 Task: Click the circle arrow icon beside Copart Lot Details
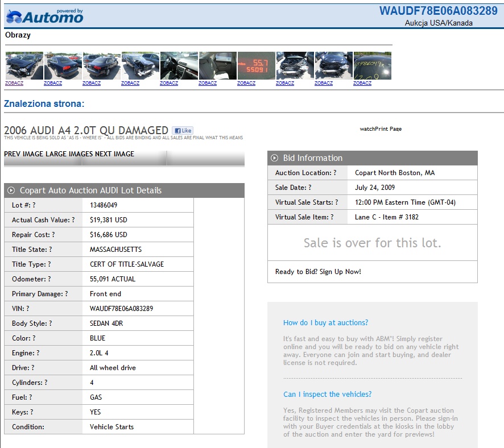(11, 190)
